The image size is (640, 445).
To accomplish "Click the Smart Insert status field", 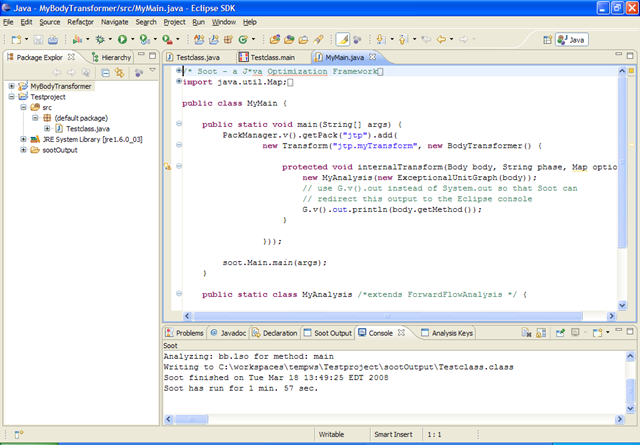I will (393, 434).
